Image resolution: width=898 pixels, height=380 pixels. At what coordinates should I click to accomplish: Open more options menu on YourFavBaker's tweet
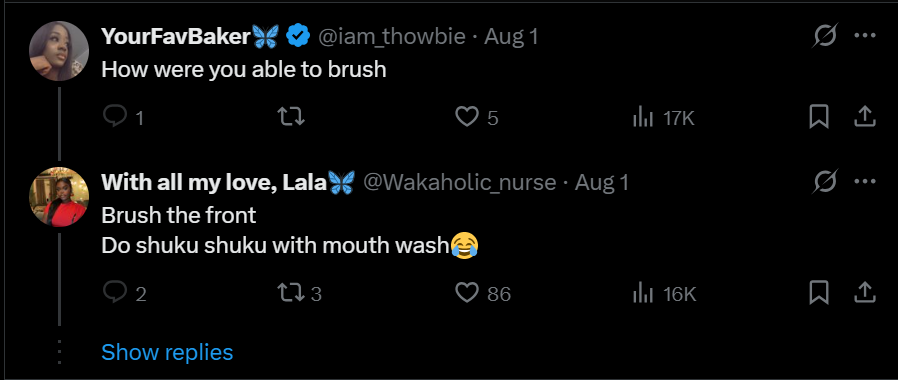coord(865,36)
